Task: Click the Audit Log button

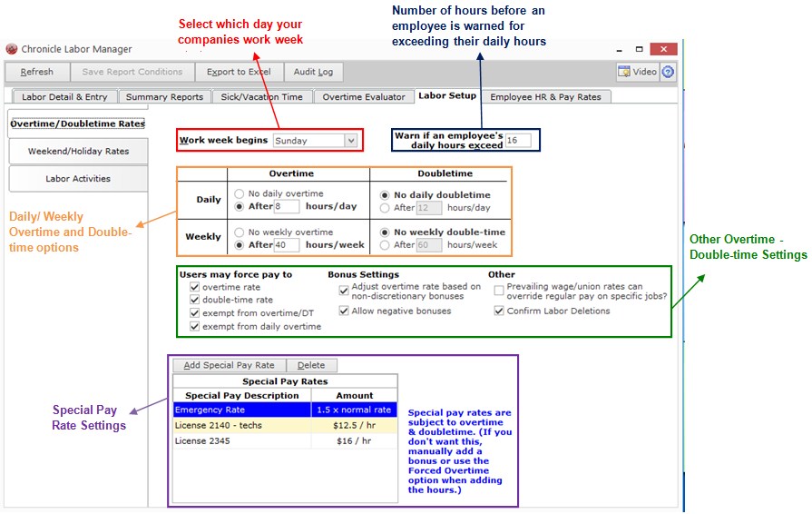Action: pos(313,72)
